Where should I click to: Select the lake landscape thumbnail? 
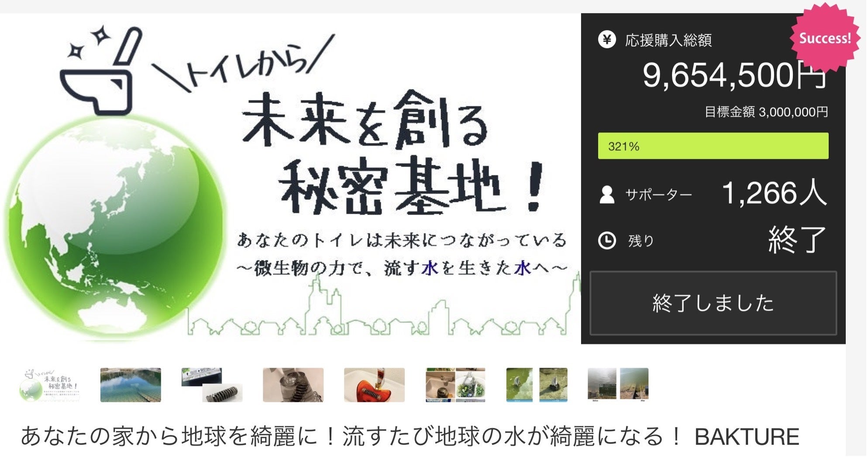click(x=131, y=385)
